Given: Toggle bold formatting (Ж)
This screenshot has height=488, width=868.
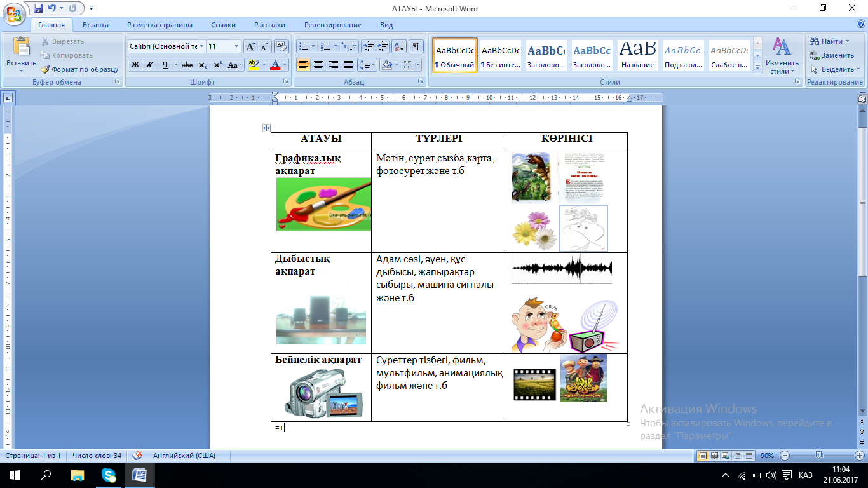Looking at the screenshot, I should click(135, 65).
